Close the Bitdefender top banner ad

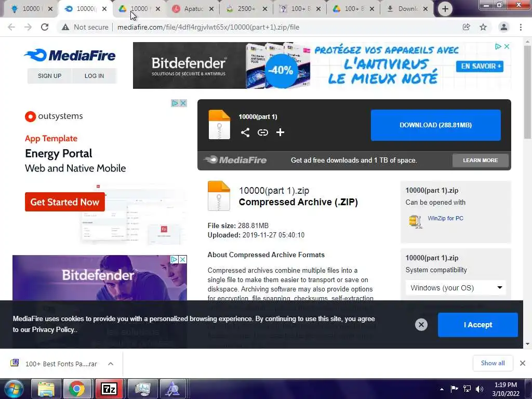(507, 46)
